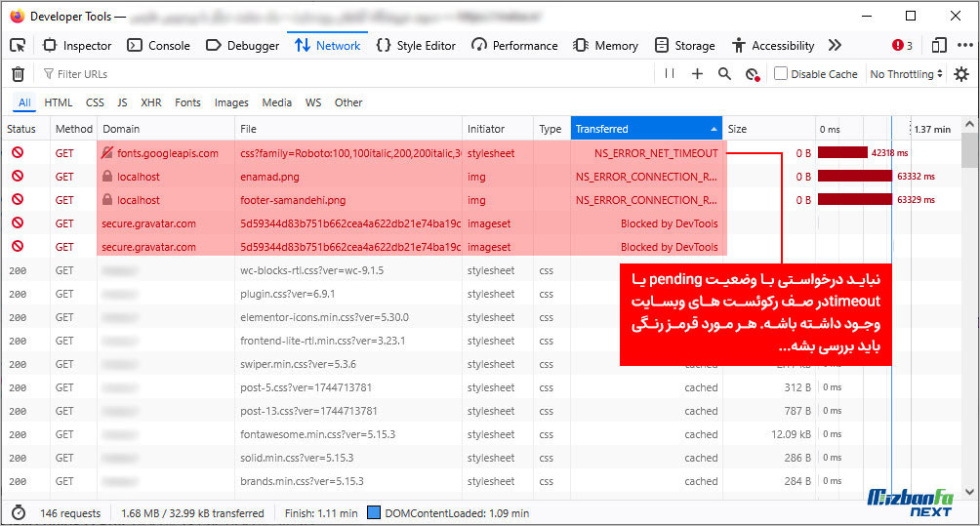Toggle Transferred column sort arrow
Screen dimensions: 980x526
pyautogui.click(x=714, y=130)
